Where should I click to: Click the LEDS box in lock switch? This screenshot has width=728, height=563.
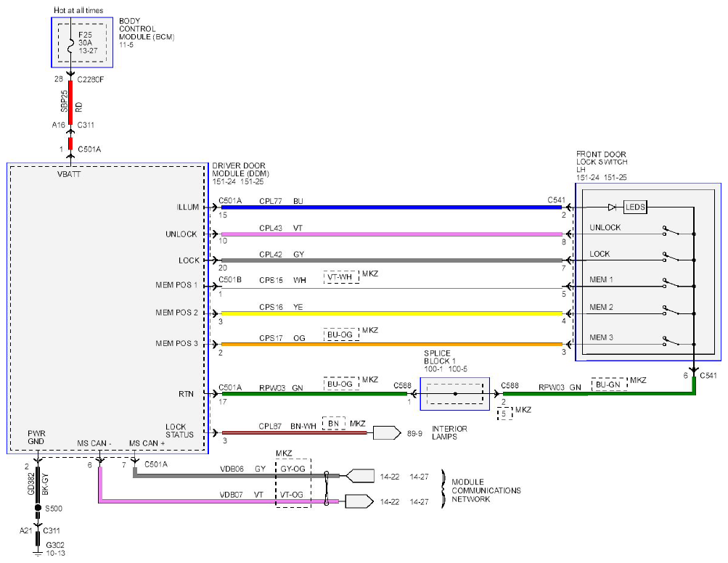[x=634, y=207]
